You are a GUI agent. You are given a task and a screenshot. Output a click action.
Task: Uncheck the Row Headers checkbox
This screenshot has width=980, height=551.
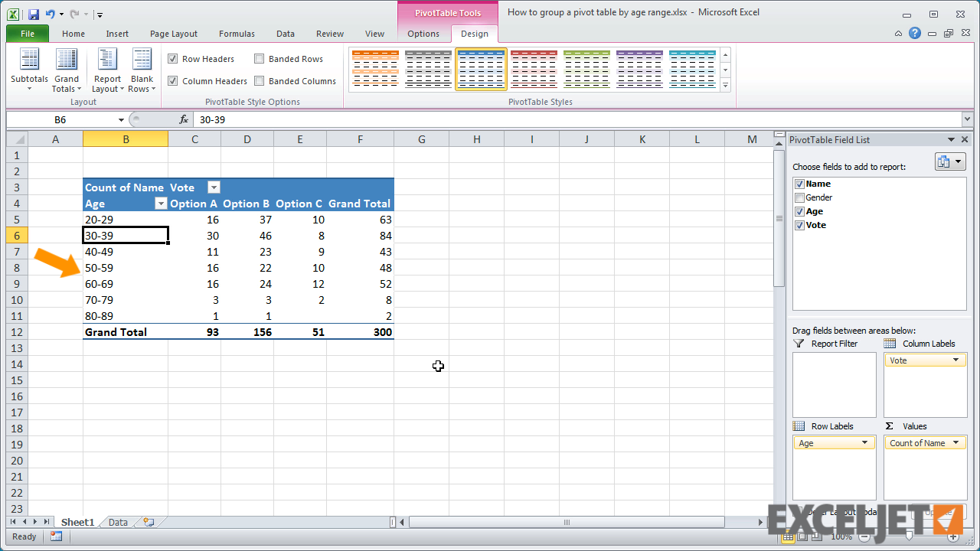coord(173,59)
